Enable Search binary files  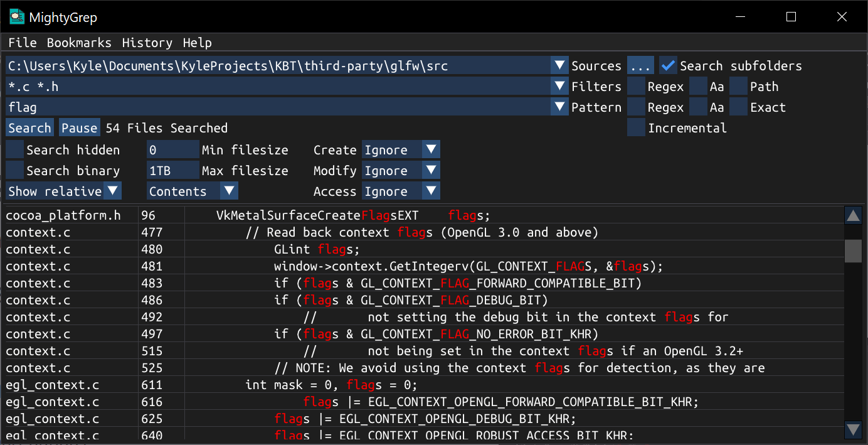pyautogui.click(x=14, y=170)
